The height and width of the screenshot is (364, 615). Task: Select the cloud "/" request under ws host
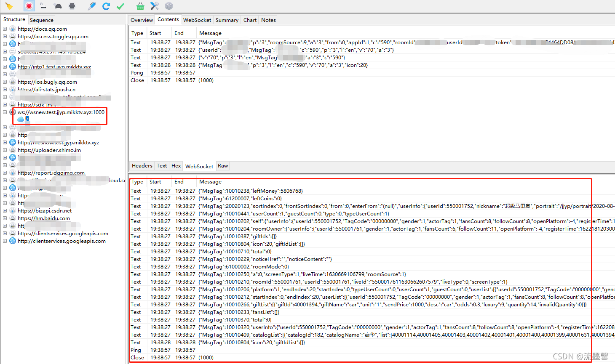click(x=24, y=119)
